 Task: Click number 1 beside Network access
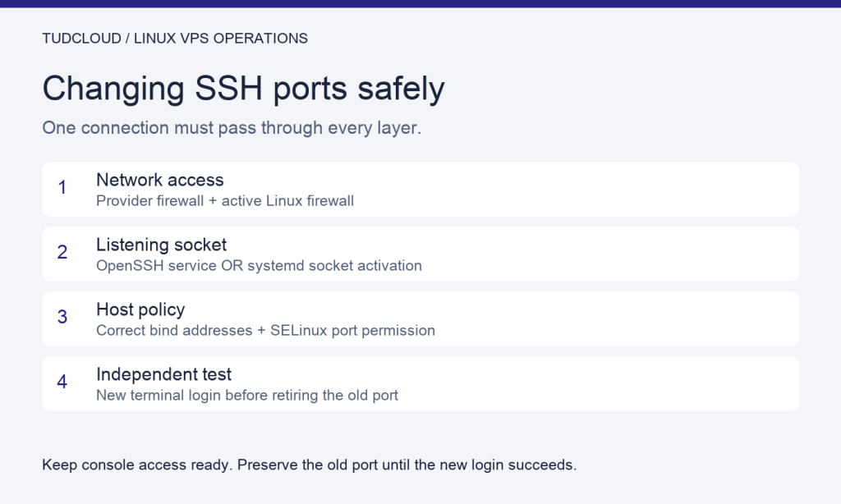(62, 188)
